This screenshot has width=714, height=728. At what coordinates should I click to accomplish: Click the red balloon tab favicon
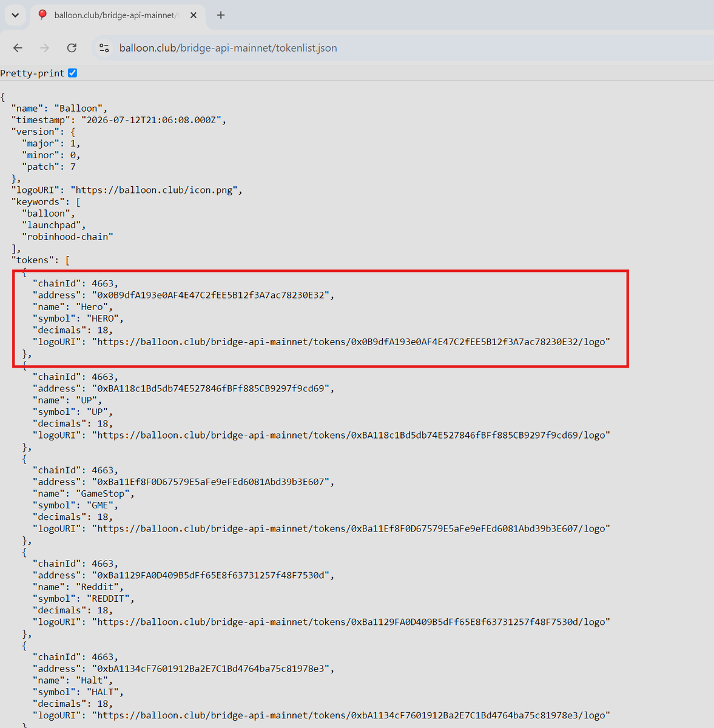(42, 15)
